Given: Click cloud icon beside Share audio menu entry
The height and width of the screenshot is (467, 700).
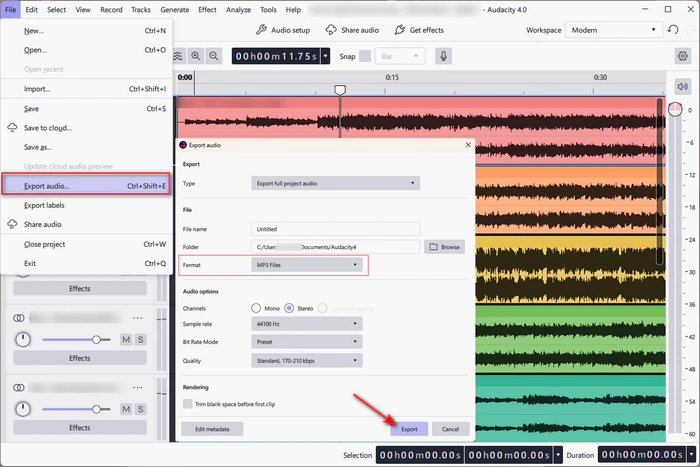Looking at the screenshot, I should click(12, 224).
